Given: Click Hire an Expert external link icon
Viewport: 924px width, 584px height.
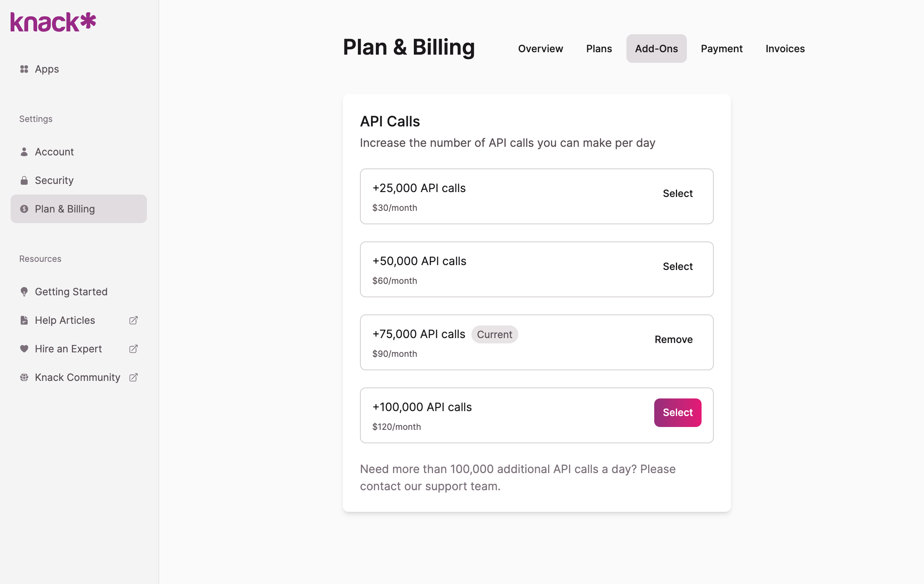Looking at the screenshot, I should click(x=133, y=349).
